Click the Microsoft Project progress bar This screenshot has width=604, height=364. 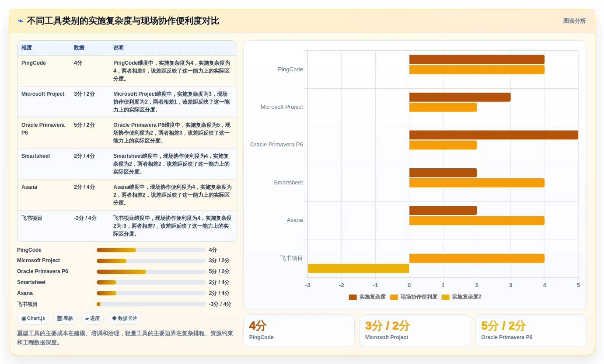point(151,261)
